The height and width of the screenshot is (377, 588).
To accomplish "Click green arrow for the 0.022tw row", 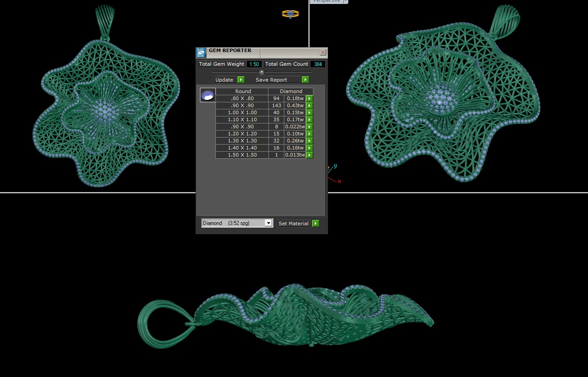I will pyautogui.click(x=309, y=127).
